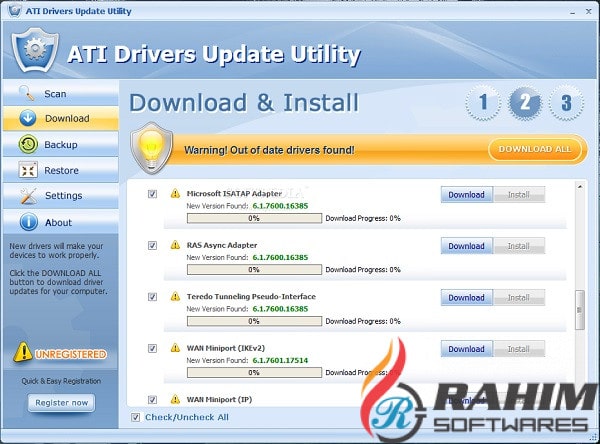Click the yellow UNREGISTERED warning triangle
Screen dimensions: 600x444
click(23, 352)
